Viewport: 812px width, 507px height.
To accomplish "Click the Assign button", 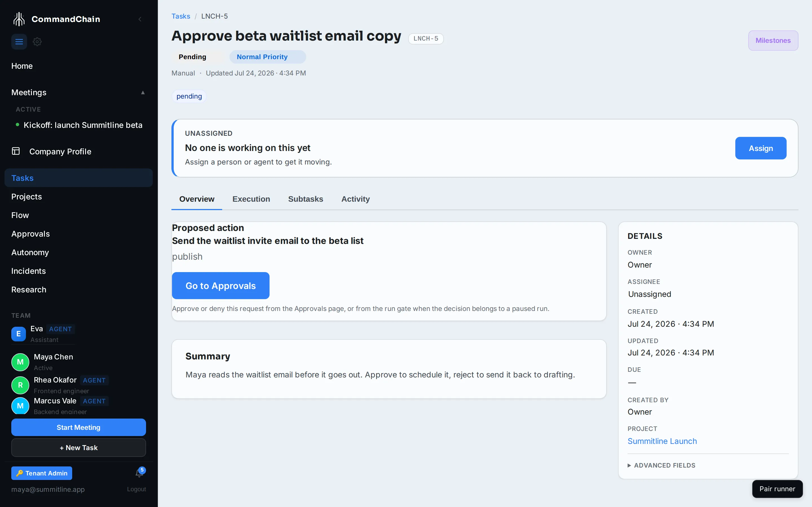I will [x=761, y=148].
